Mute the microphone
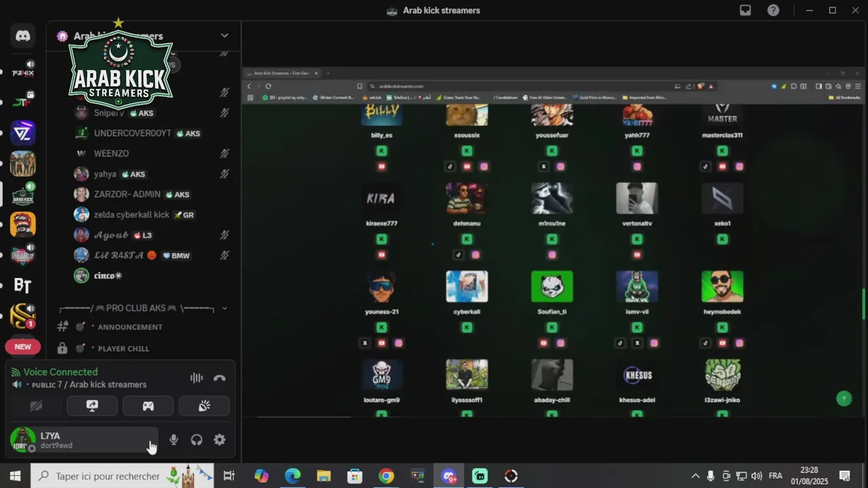The width and height of the screenshot is (868, 488). [x=174, y=440]
